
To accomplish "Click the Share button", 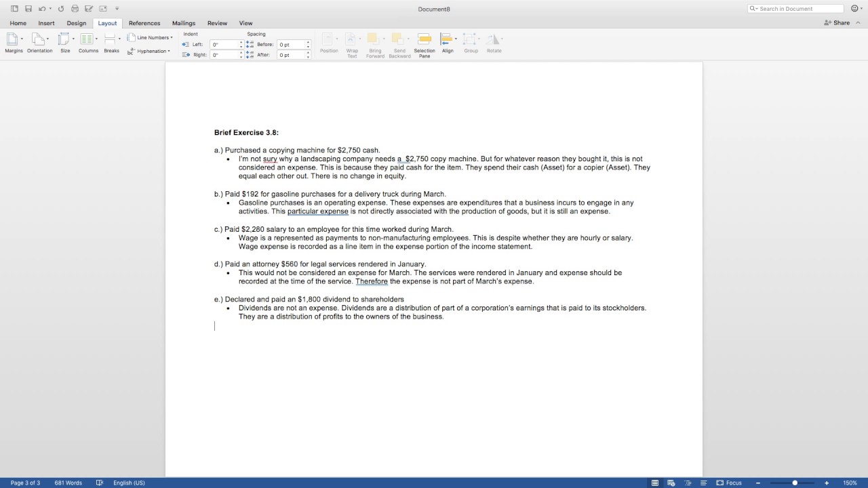I will click(837, 22).
